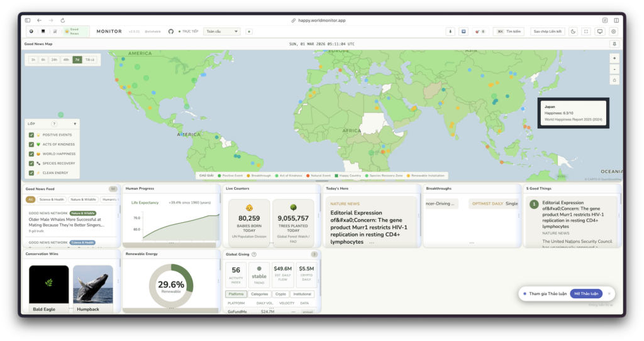Screen dimensions: 644x341
Task: Zoom in on the map with plus
Action: click(614, 58)
